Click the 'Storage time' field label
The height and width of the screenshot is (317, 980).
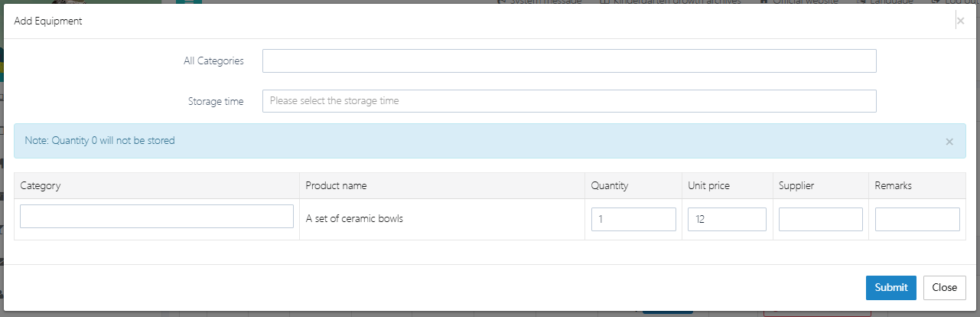(216, 101)
